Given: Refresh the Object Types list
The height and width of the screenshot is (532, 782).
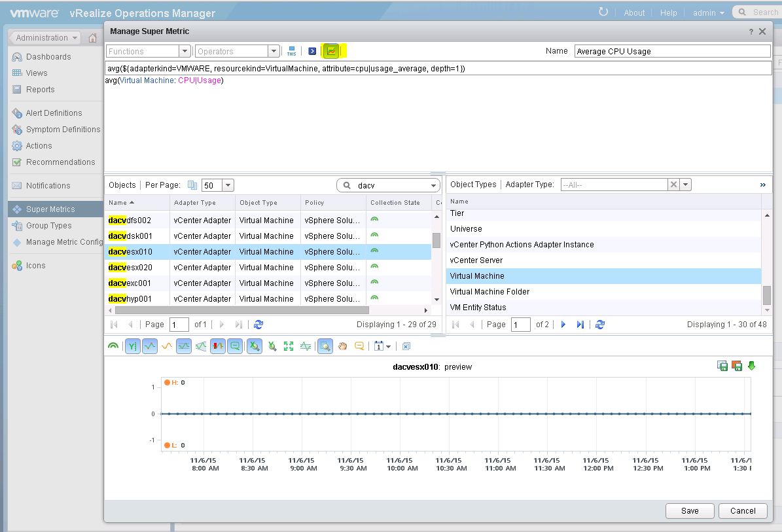Looking at the screenshot, I should (x=600, y=325).
